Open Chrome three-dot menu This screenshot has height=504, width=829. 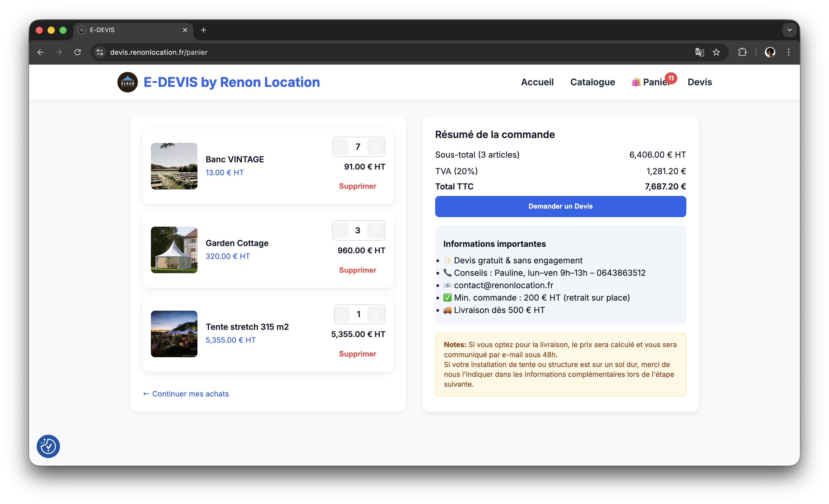[788, 52]
